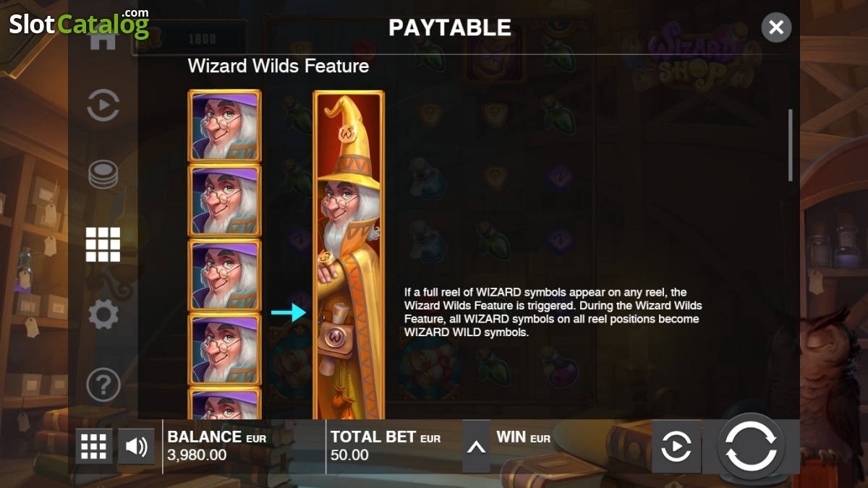Click the cyan arrow between wizard reels
Viewport: 868px width, 488px height.
point(289,312)
